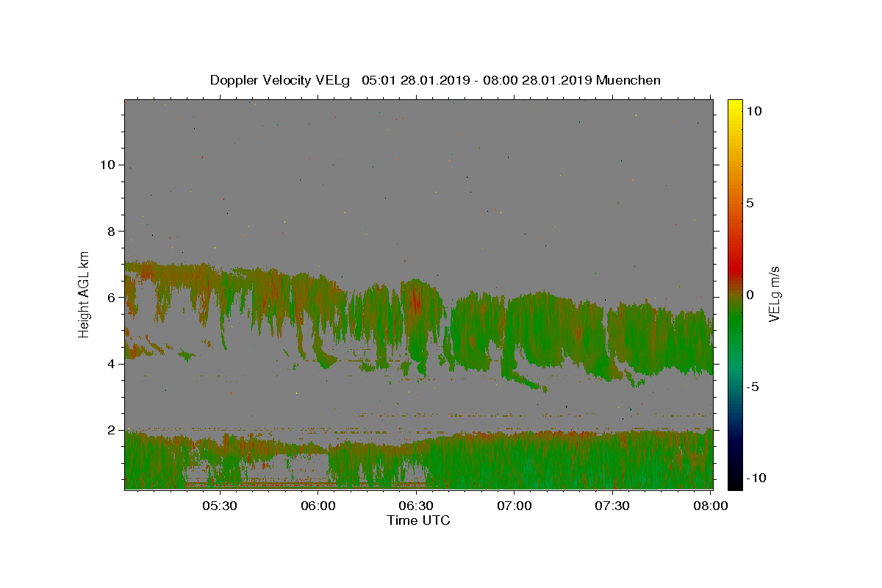Click the height tick label '8'

111,231
